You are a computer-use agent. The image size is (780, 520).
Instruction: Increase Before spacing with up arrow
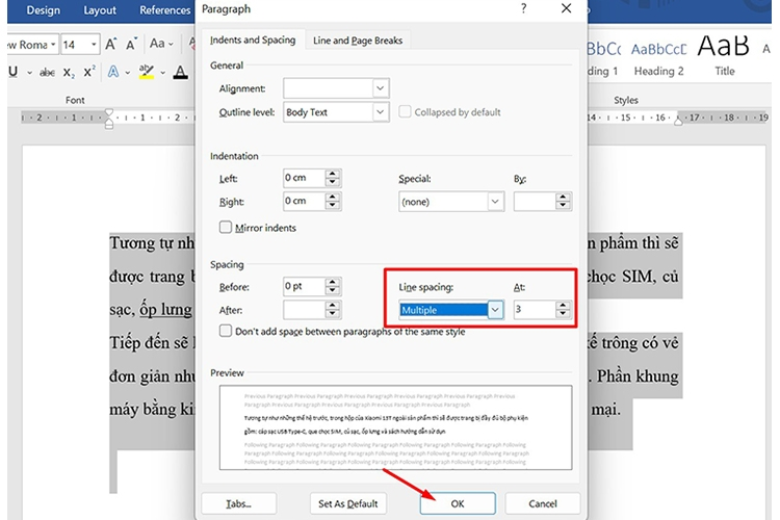(333, 282)
